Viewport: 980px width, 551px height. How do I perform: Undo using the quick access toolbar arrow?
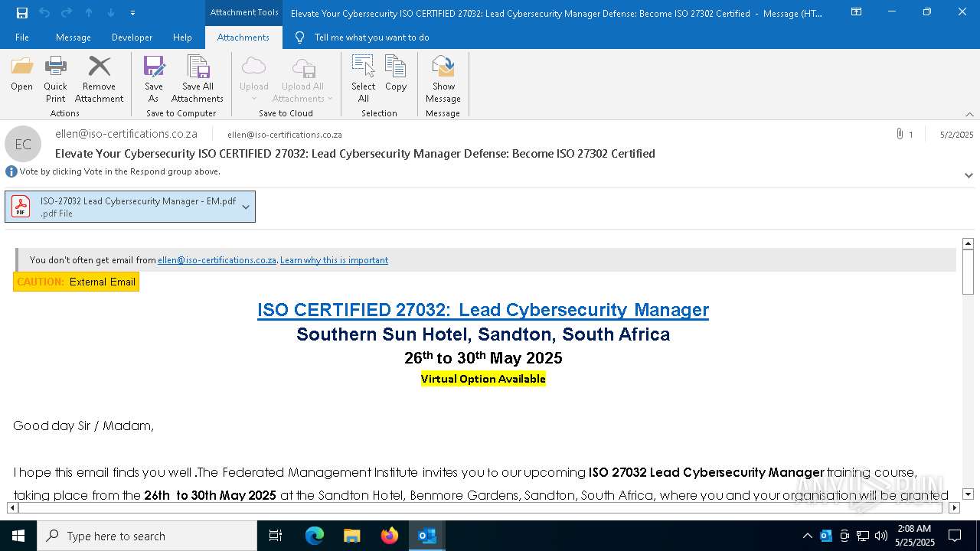pos(44,12)
